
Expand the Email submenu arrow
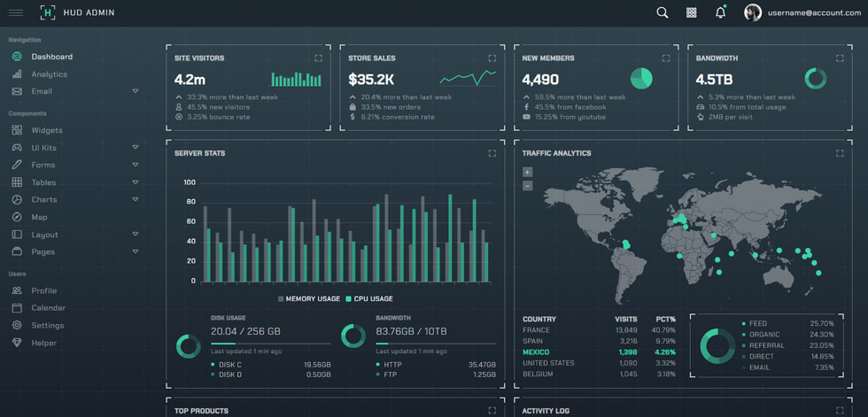tap(135, 90)
